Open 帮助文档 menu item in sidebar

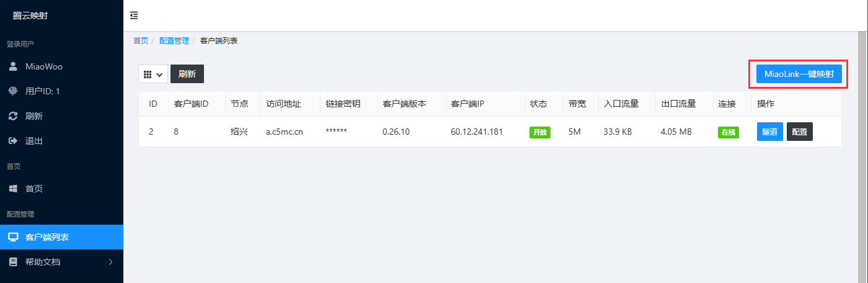click(x=62, y=262)
